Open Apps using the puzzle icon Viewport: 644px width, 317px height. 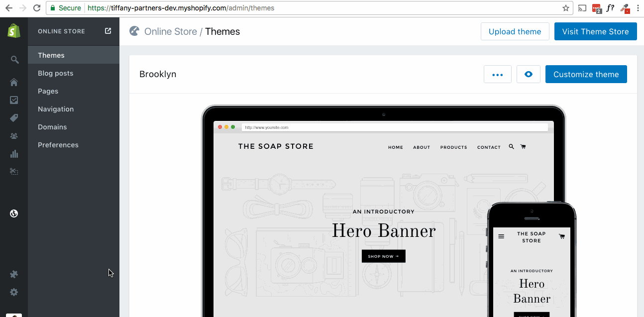14,274
